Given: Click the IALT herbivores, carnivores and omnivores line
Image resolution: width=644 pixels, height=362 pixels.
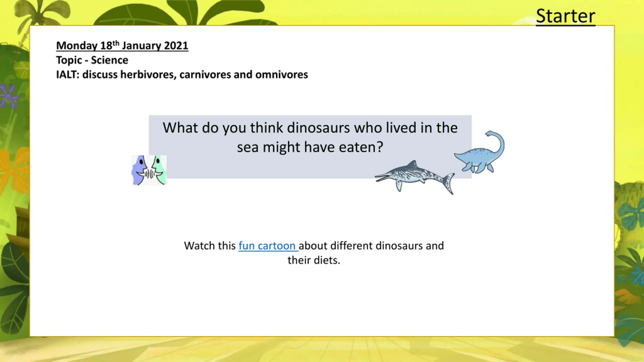Looking at the screenshot, I should pyautogui.click(x=182, y=75).
